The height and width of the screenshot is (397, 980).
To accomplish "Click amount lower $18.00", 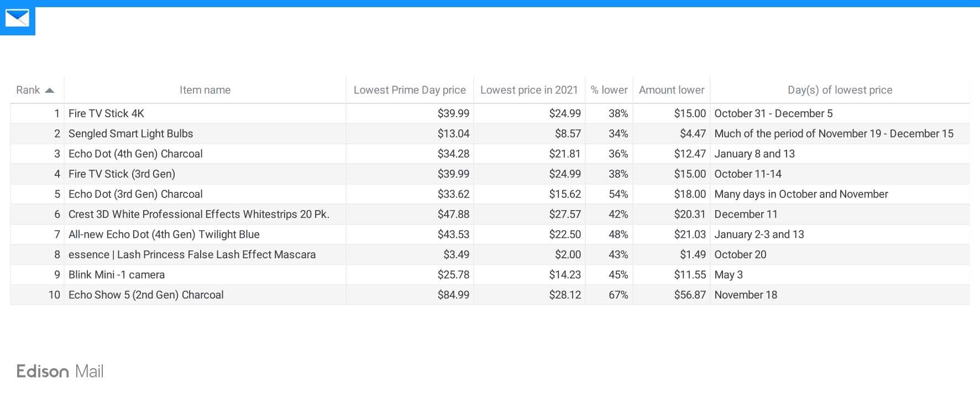I will pyautogui.click(x=690, y=194).
